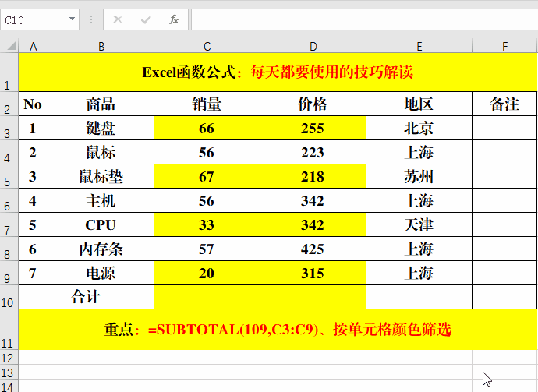The image size is (538, 392).
Task: Select column A header
Action: 34,46
